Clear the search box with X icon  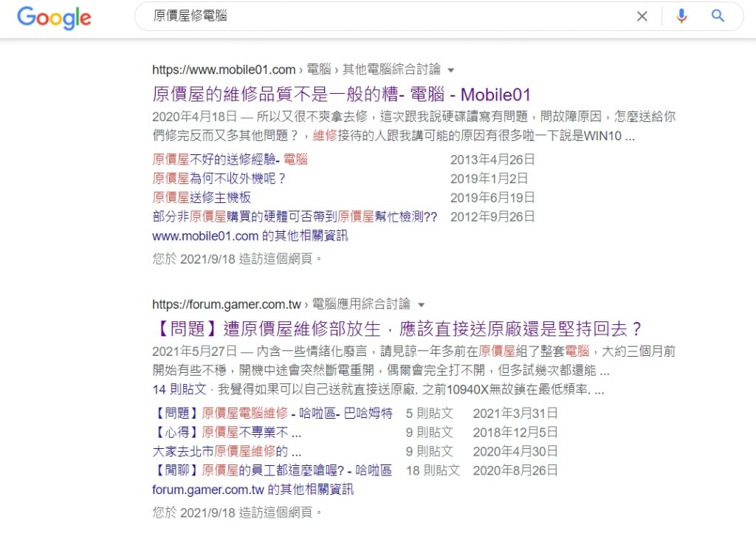point(642,16)
